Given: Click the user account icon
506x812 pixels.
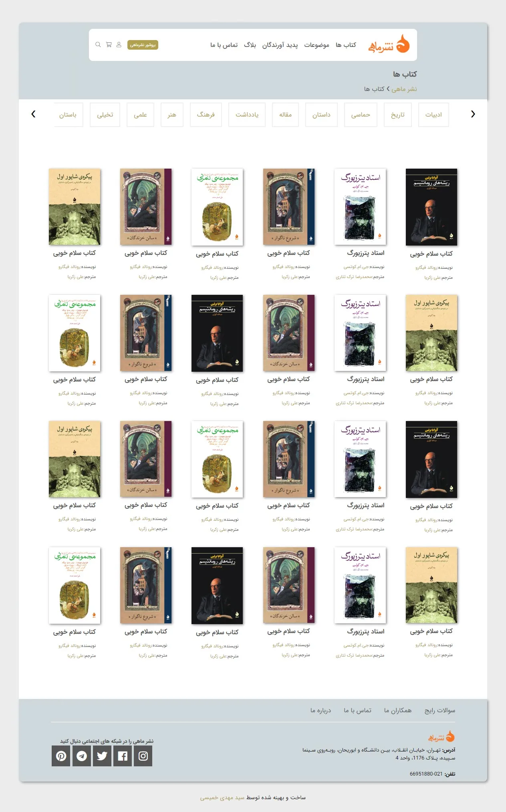Looking at the screenshot, I should [x=119, y=45].
